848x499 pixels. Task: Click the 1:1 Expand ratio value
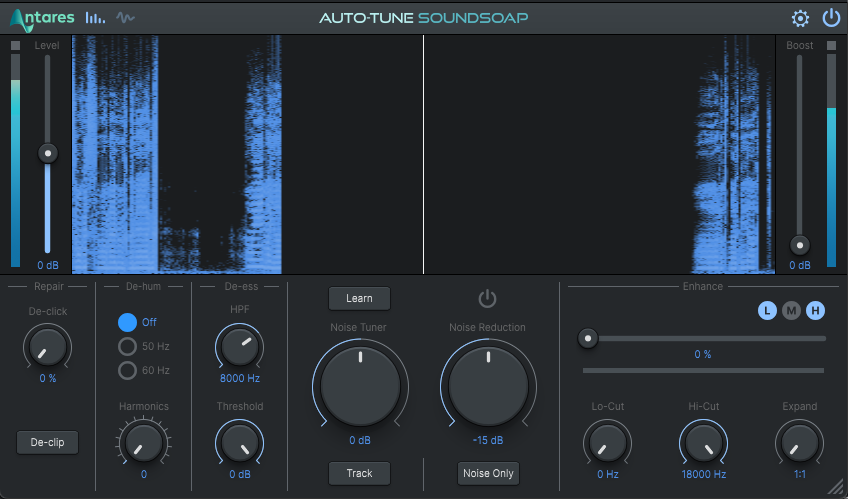pyautogui.click(x=800, y=474)
